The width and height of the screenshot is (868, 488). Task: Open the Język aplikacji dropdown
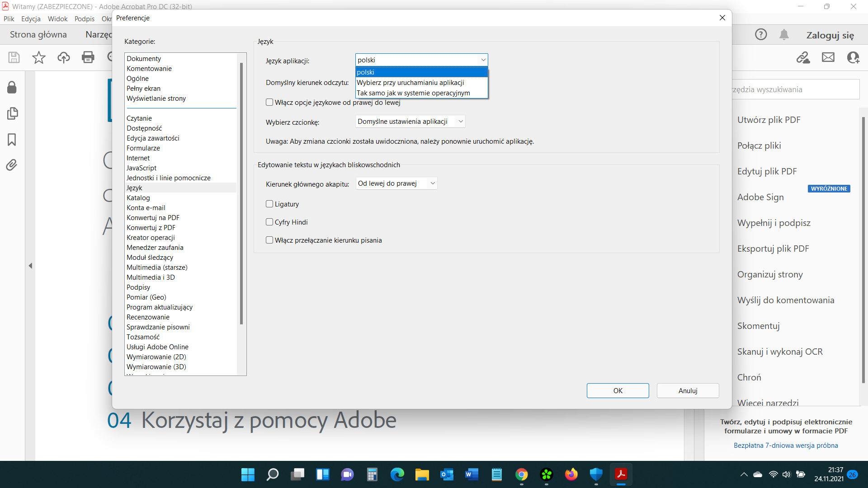coord(421,60)
